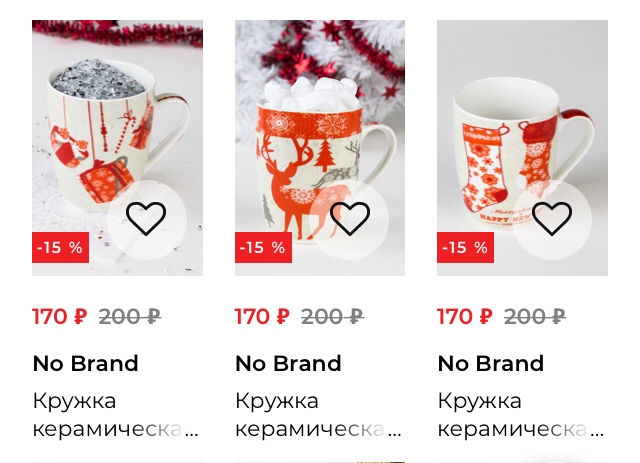This screenshot has width=640, height=463.
Task: Select 170 ₽ price of first mug
Action: pyautogui.click(x=60, y=316)
